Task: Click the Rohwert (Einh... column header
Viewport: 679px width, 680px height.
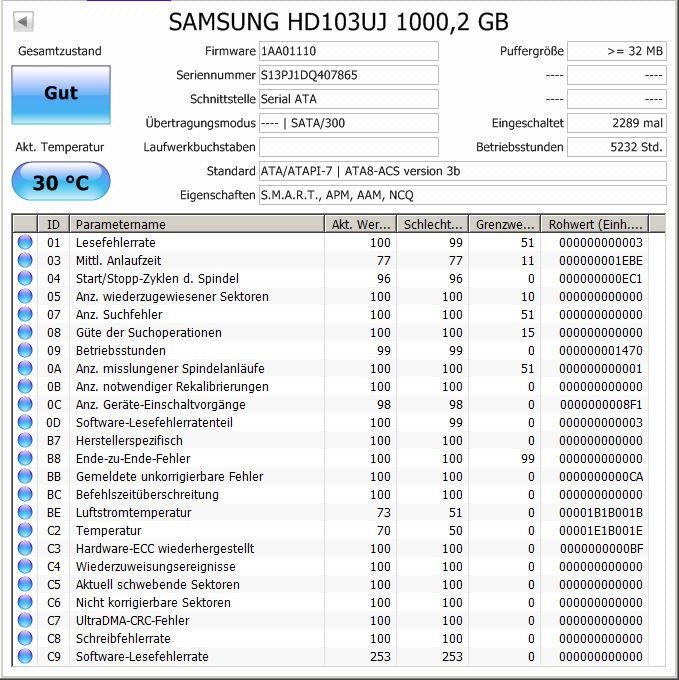Action: tap(595, 224)
